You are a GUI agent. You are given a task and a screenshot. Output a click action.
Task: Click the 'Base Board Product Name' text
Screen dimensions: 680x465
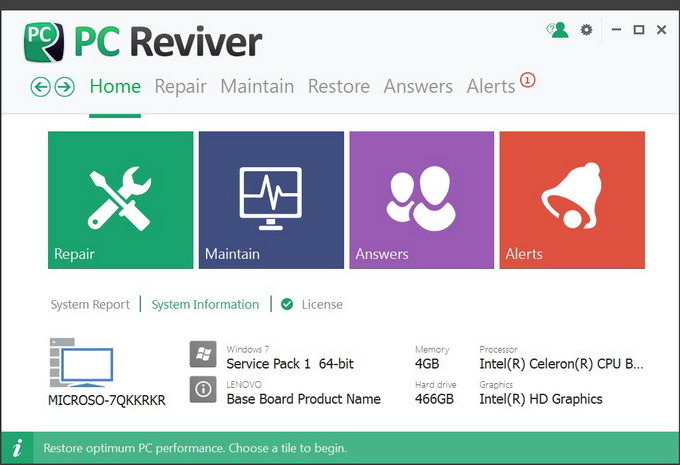[x=304, y=399]
